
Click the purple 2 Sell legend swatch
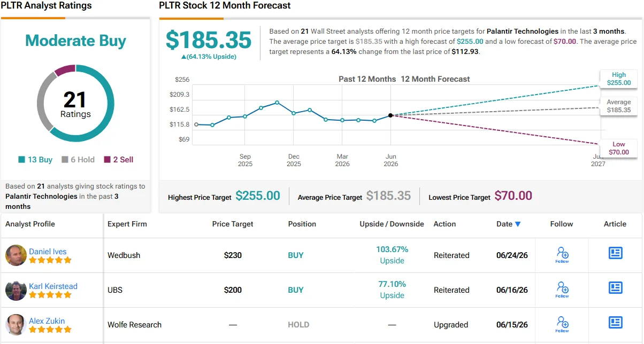click(107, 160)
